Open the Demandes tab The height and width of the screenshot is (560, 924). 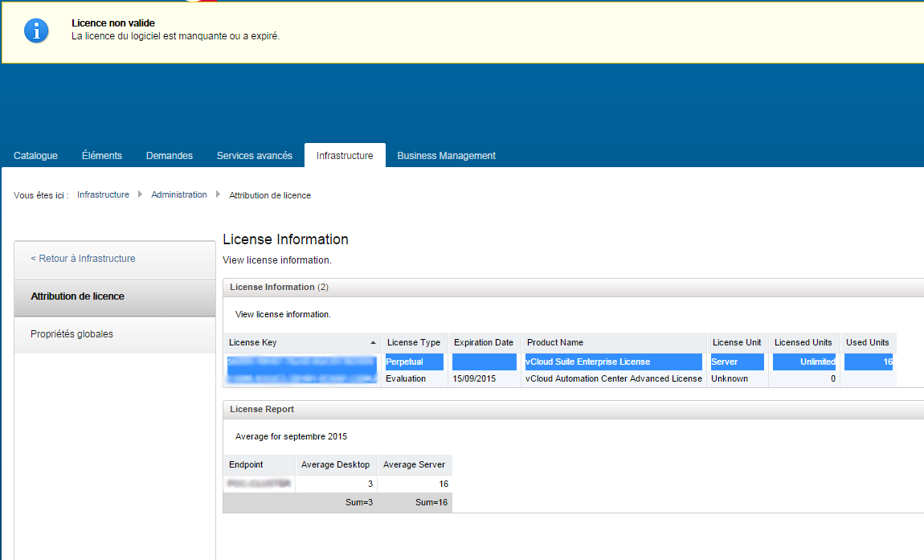pyautogui.click(x=169, y=156)
